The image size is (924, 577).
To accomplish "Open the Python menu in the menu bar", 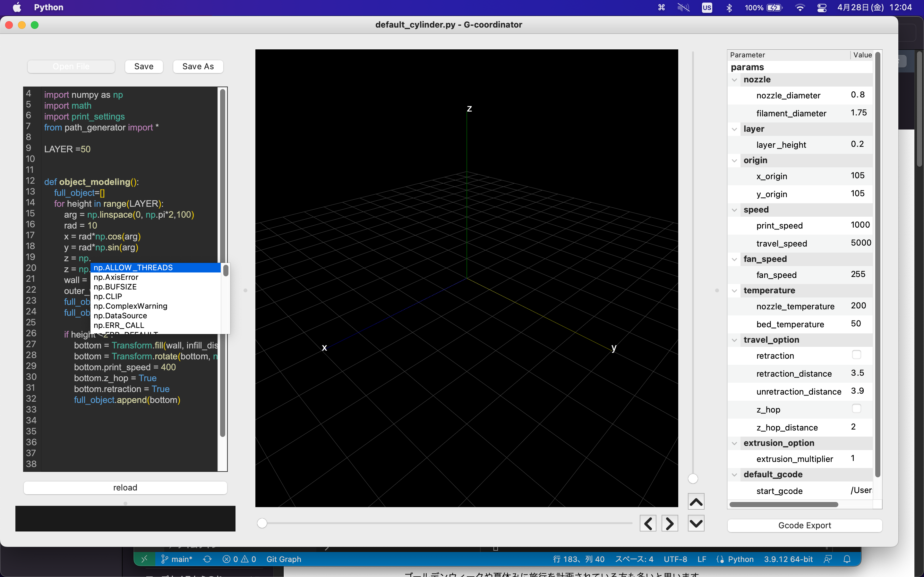I will (x=48, y=7).
